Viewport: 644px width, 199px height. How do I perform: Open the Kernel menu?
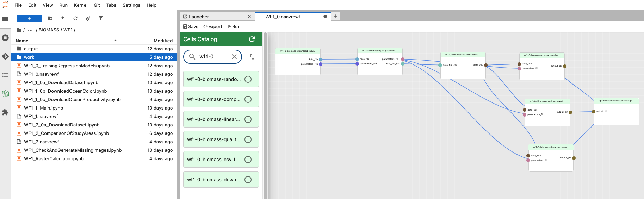[x=80, y=5]
